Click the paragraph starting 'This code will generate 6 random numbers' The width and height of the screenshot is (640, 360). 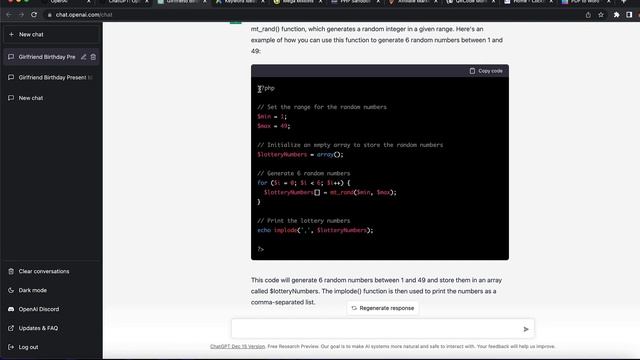pyautogui.click(x=376, y=291)
